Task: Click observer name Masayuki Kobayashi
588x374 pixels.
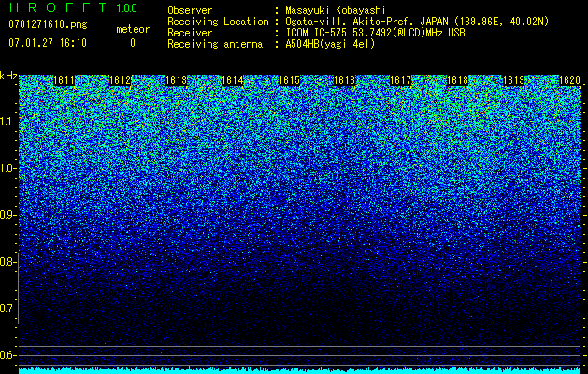Action: coord(336,10)
